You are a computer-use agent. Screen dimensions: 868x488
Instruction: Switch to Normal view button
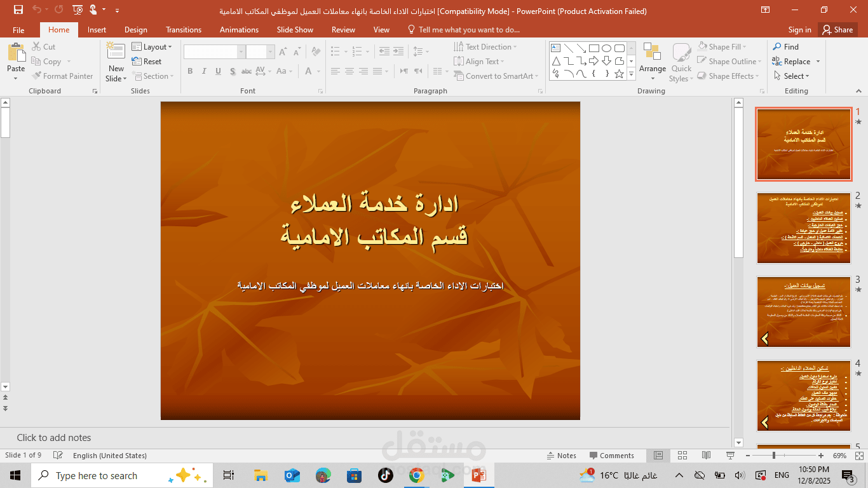click(658, 456)
